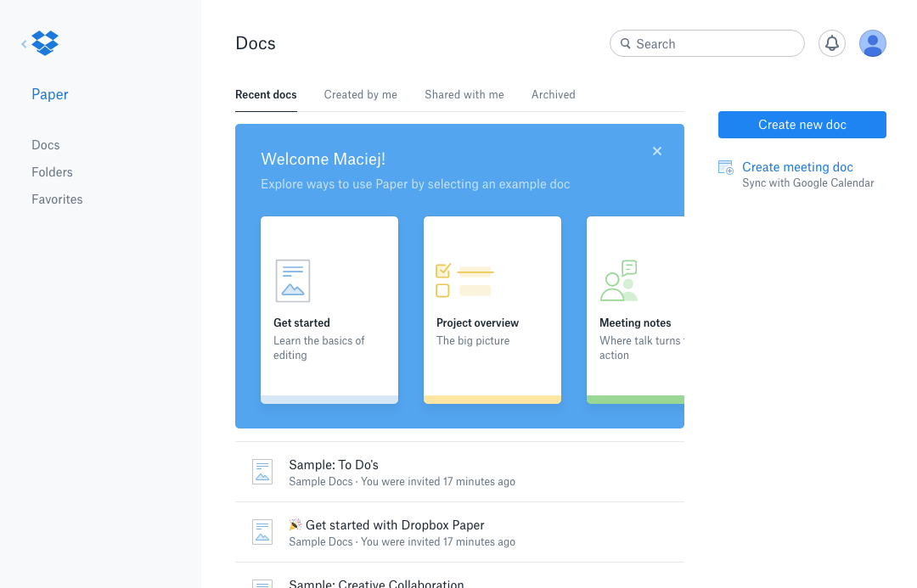Open Get started with Dropbox Paper document
This screenshot has width=917, height=588.
click(459, 533)
